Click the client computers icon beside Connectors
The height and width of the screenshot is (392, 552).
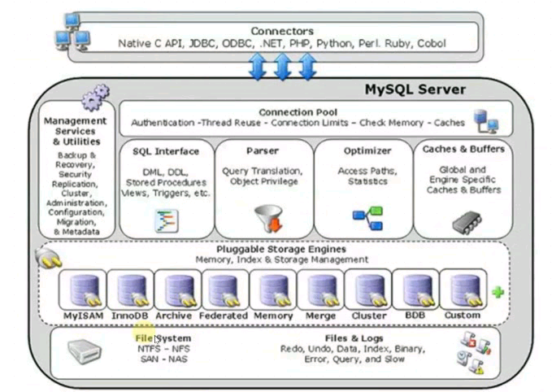click(x=73, y=32)
